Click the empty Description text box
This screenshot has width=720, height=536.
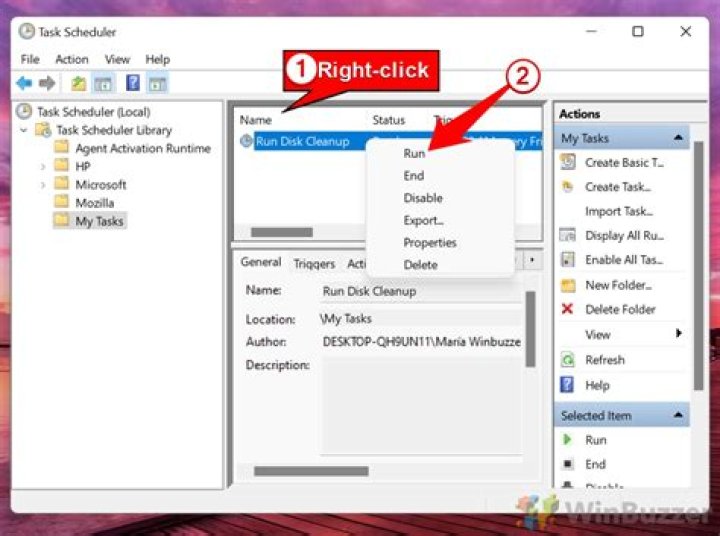click(x=422, y=406)
